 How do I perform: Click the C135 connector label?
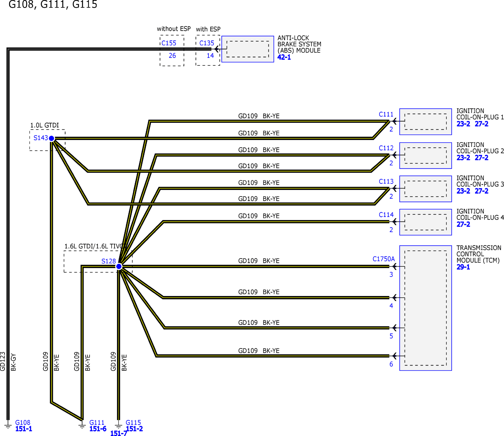coord(207,43)
